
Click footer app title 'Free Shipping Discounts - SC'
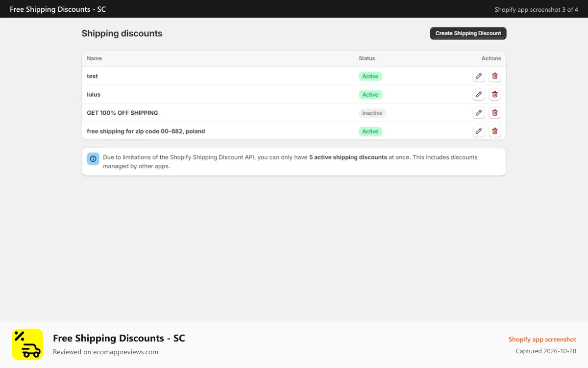(119, 338)
